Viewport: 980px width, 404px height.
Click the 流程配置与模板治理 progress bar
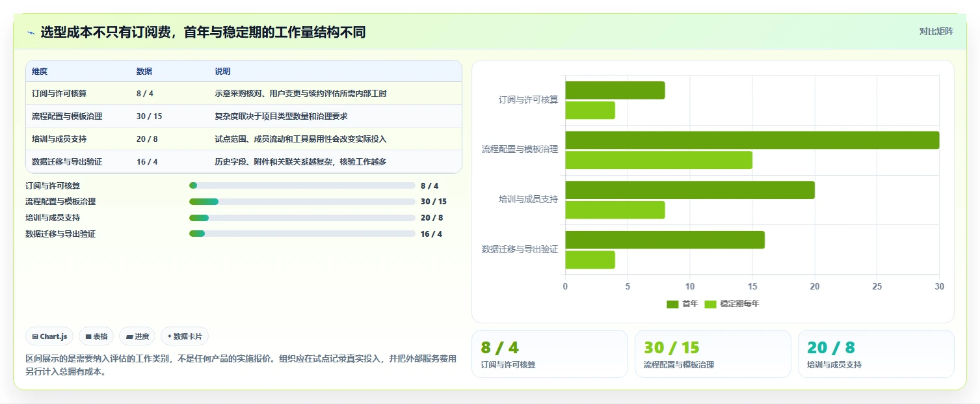[302, 202]
